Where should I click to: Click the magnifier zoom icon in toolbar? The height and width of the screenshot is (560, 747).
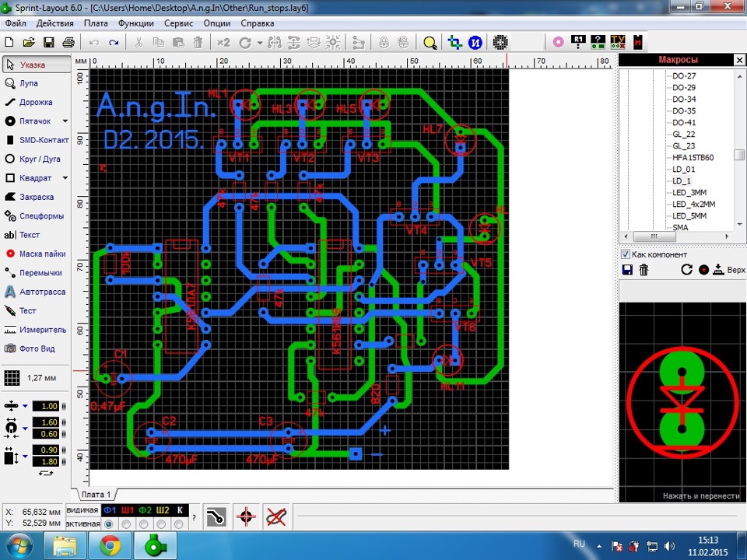coord(430,43)
